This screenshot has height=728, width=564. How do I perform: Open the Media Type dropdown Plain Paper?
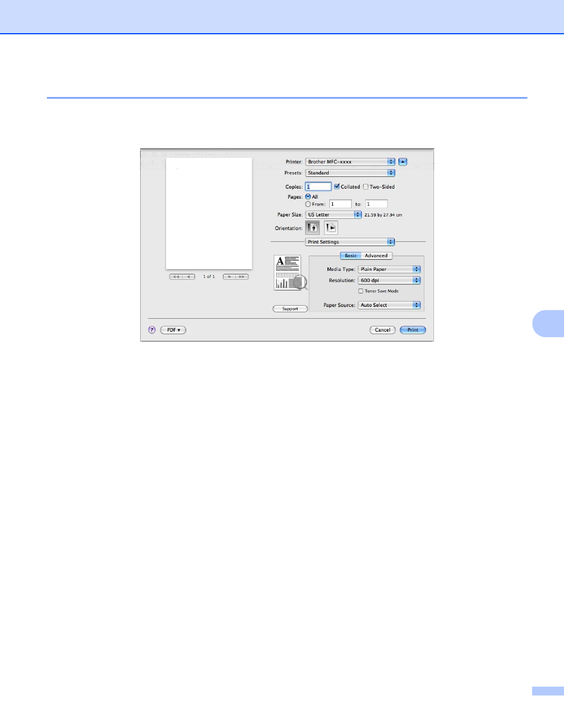pos(390,269)
